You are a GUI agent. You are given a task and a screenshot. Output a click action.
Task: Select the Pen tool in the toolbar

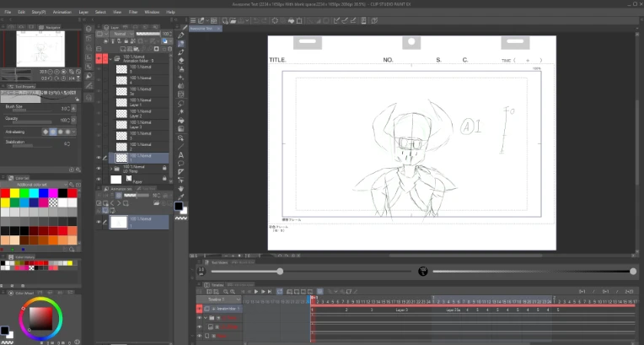181,35
